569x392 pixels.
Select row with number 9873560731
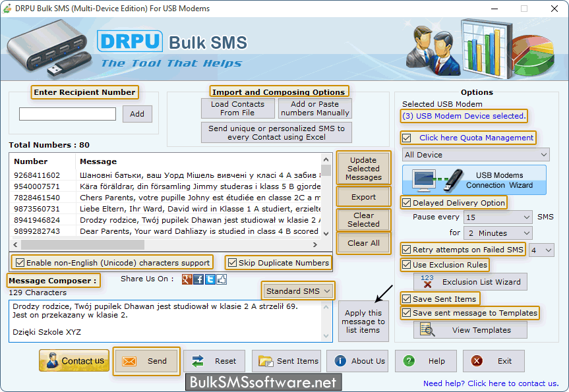[x=165, y=209]
